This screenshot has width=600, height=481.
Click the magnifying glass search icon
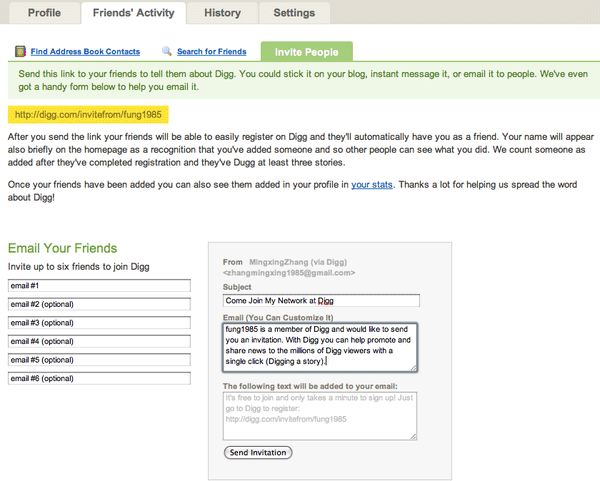[167, 51]
